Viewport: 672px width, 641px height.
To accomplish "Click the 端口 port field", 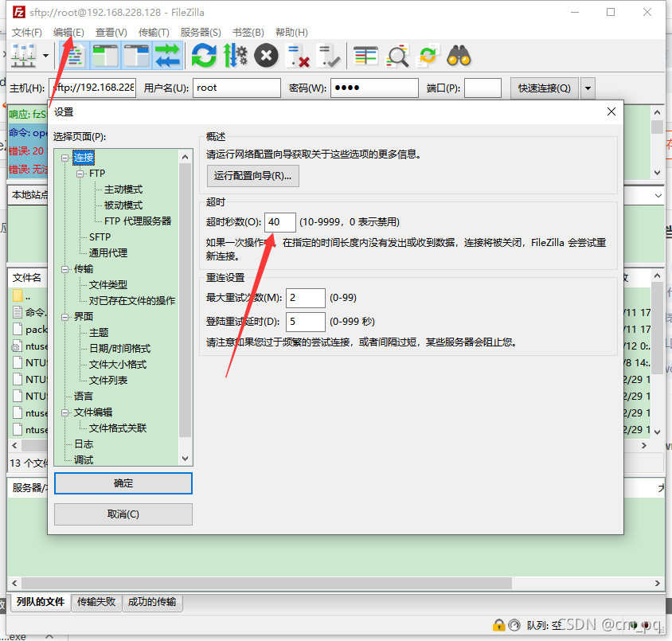I will click(483, 88).
